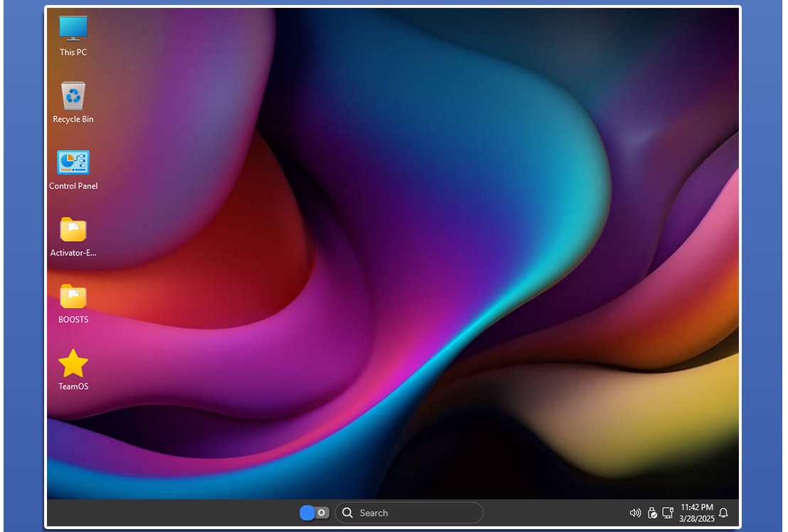Select the Activator-E... folder icon

[73, 230]
